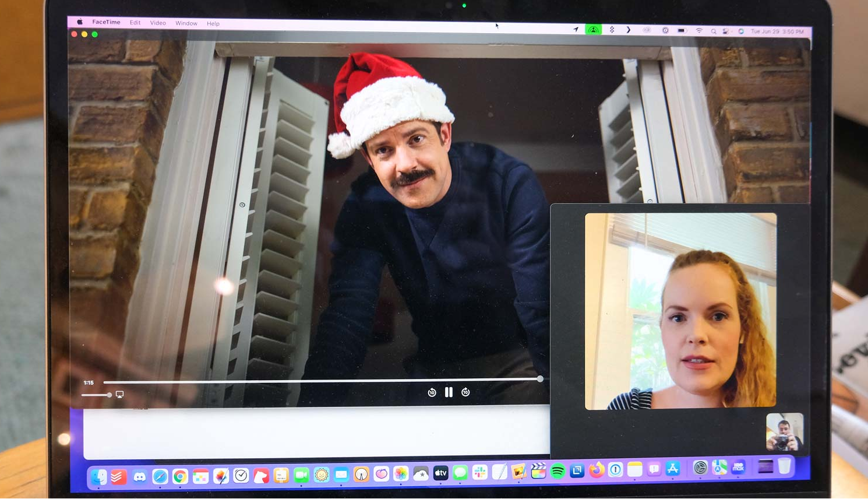Open Discord from the Dock

pos(139,477)
